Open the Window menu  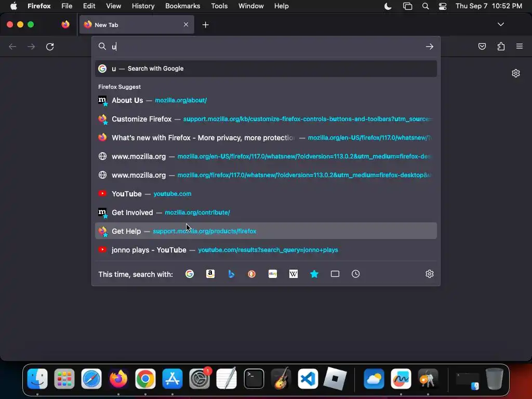point(251,6)
